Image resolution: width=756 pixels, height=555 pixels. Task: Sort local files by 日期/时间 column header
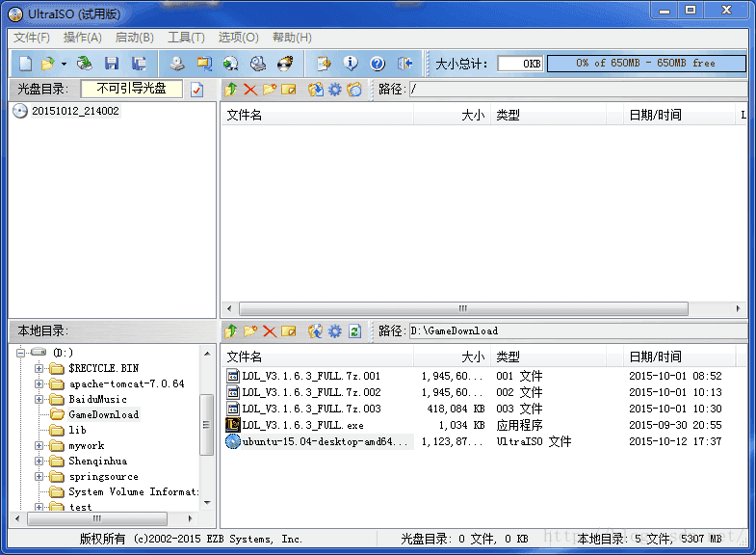pyautogui.click(x=679, y=357)
